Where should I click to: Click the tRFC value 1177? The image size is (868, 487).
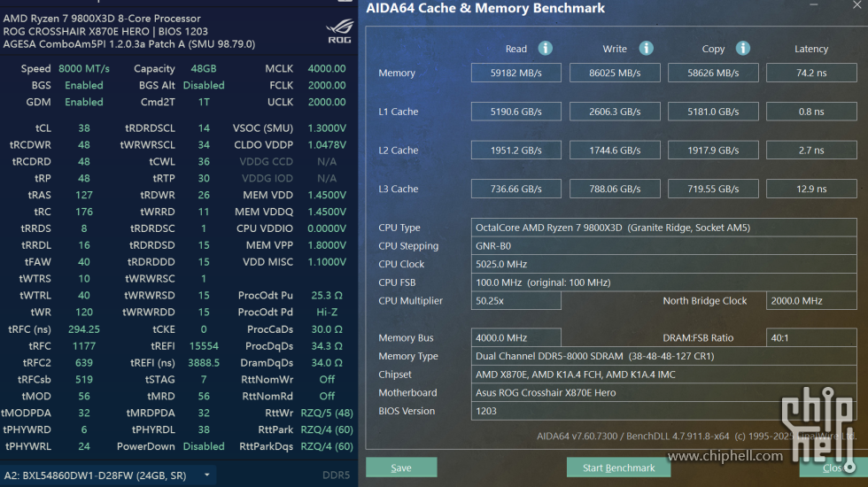tap(84, 346)
